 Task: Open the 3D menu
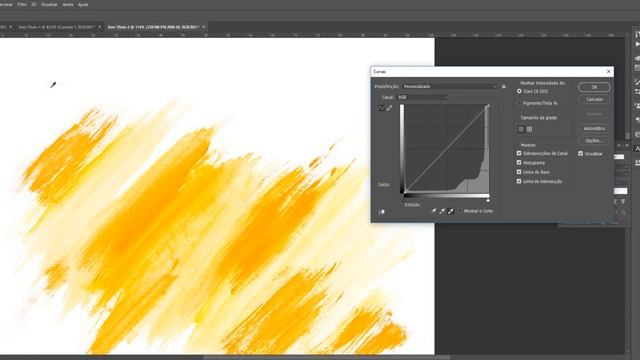(34, 4)
